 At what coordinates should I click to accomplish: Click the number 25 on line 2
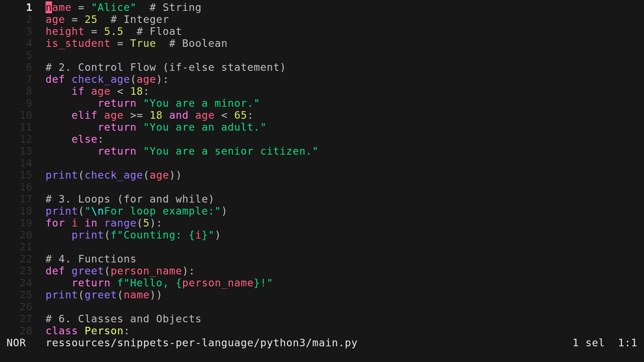click(91, 19)
